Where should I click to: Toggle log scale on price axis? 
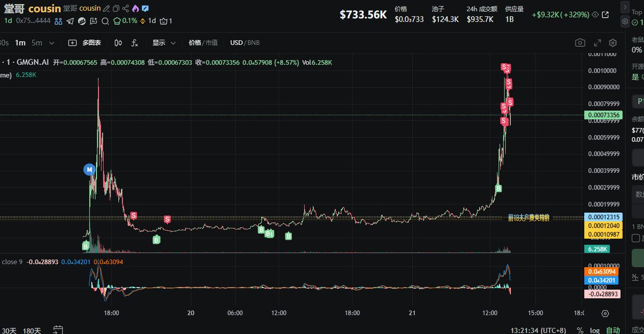595,330
